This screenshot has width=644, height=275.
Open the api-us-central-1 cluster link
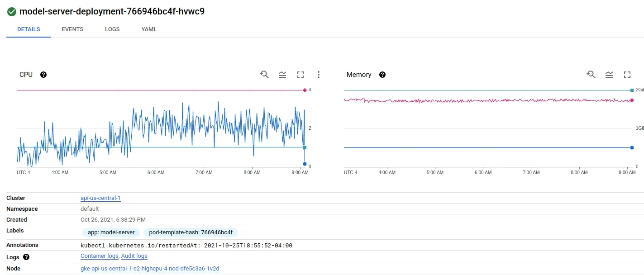(100, 198)
